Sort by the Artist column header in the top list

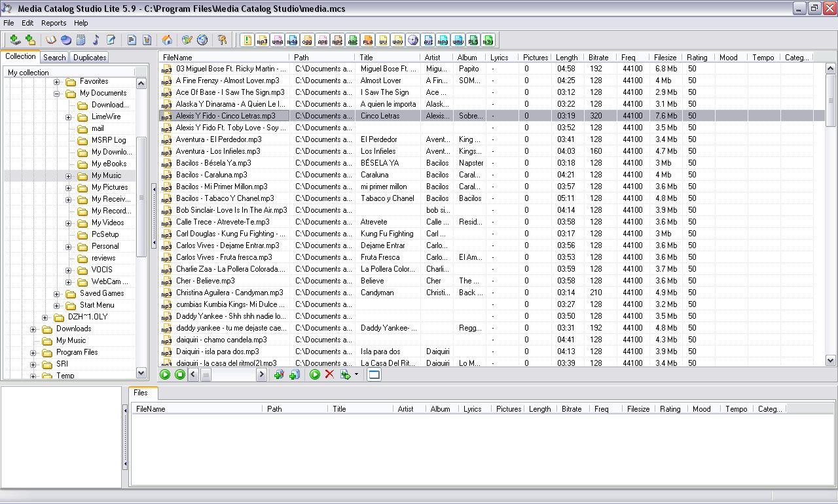(x=437, y=58)
